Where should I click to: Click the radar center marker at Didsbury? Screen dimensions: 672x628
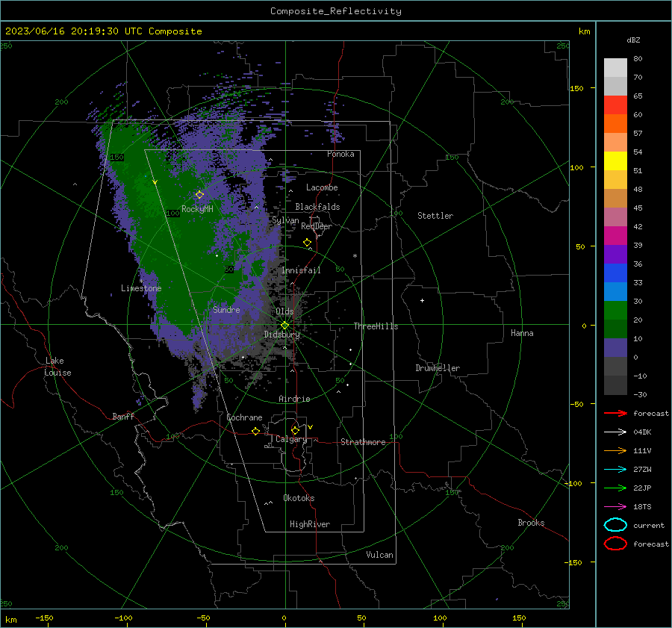click(284, 326)
